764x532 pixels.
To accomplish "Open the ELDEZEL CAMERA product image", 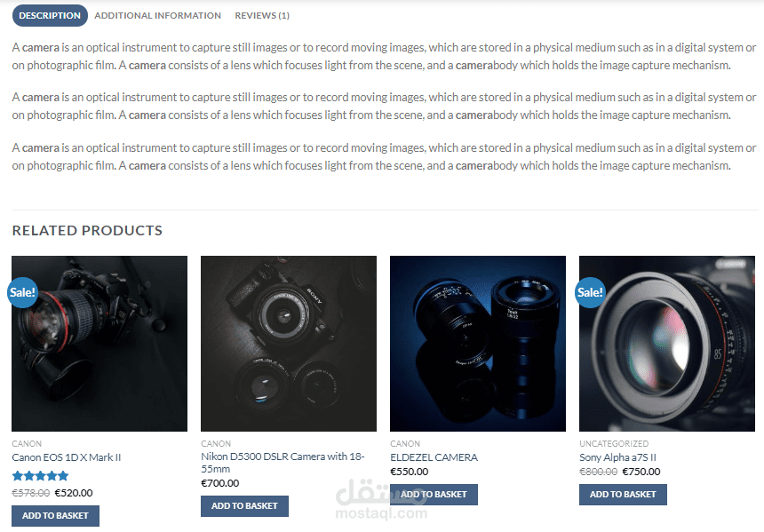I will point(478,344).
